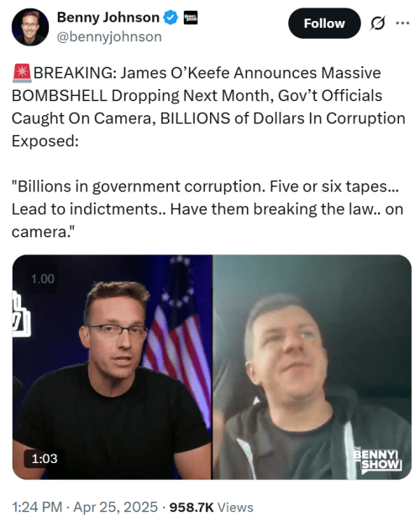The width and height of the screenshot is (420, 521).
Task: Click the blue verified checkmark badge
Action: [171, 18]
